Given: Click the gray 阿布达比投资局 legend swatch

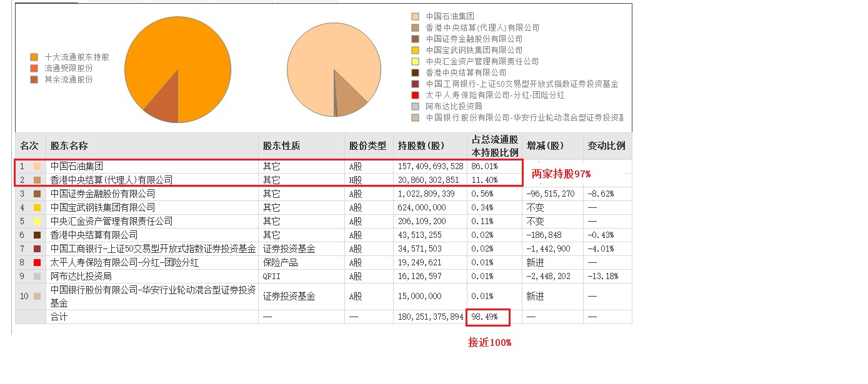Looking at the screenshot, I should [x=416, y=106].
